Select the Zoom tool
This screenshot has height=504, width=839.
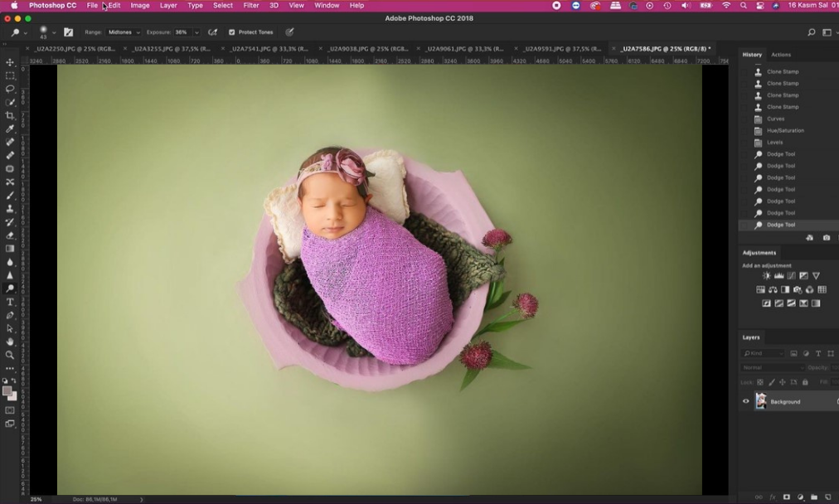(x=10, y=356)
